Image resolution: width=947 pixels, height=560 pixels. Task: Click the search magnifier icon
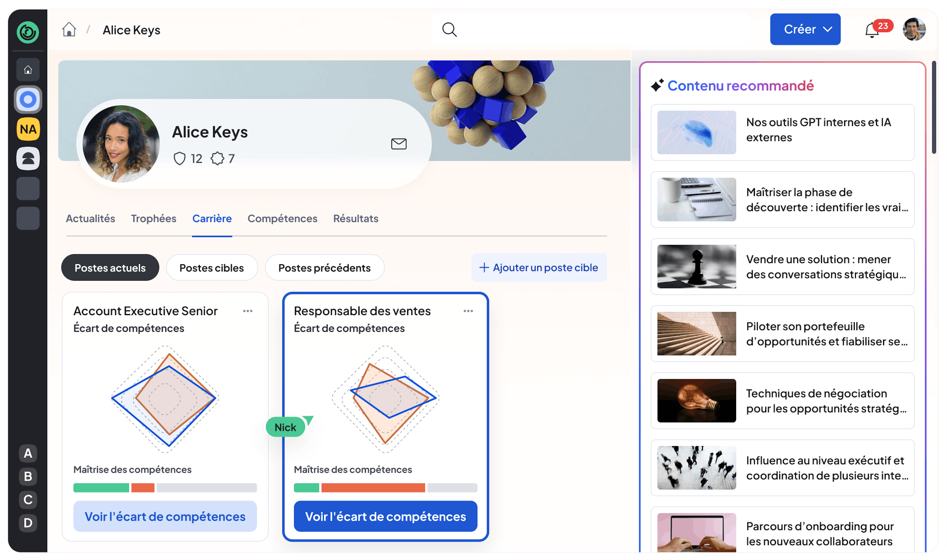coord(449,29)
